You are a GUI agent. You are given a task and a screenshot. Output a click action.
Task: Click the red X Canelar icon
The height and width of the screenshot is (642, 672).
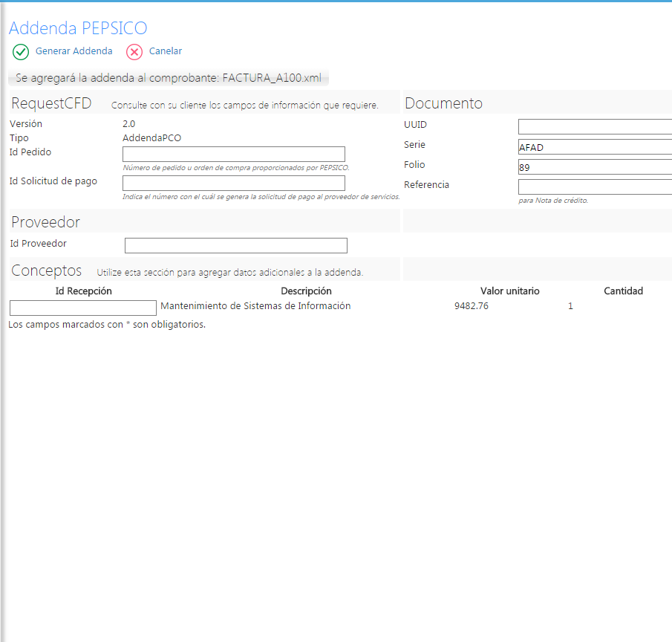[134, 52]
